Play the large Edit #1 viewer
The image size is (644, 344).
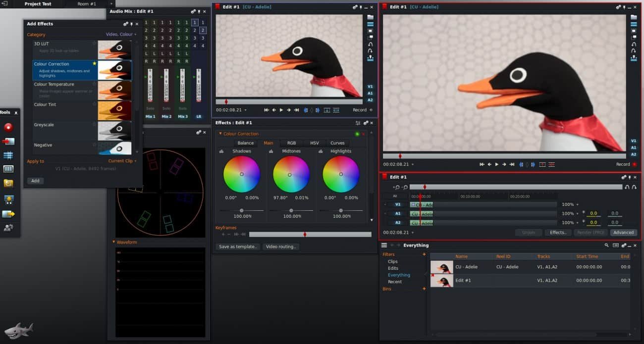pos(496,164)
